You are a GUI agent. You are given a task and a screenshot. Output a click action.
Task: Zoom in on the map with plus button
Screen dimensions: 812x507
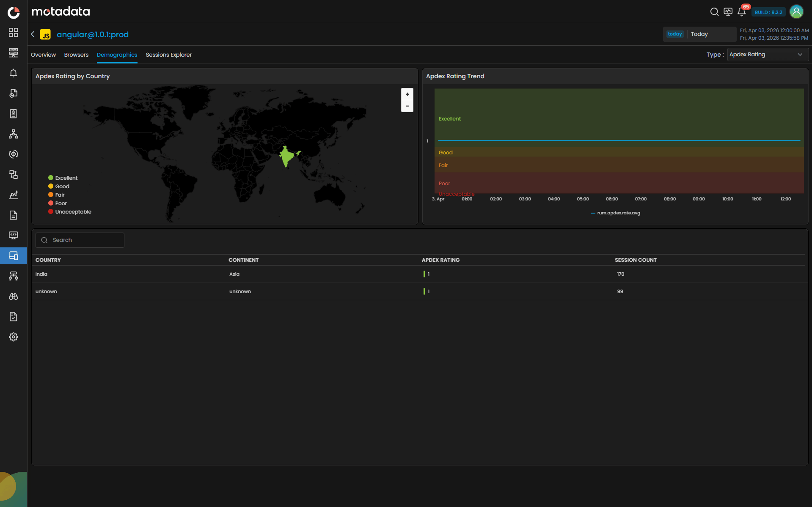point(407,94)
